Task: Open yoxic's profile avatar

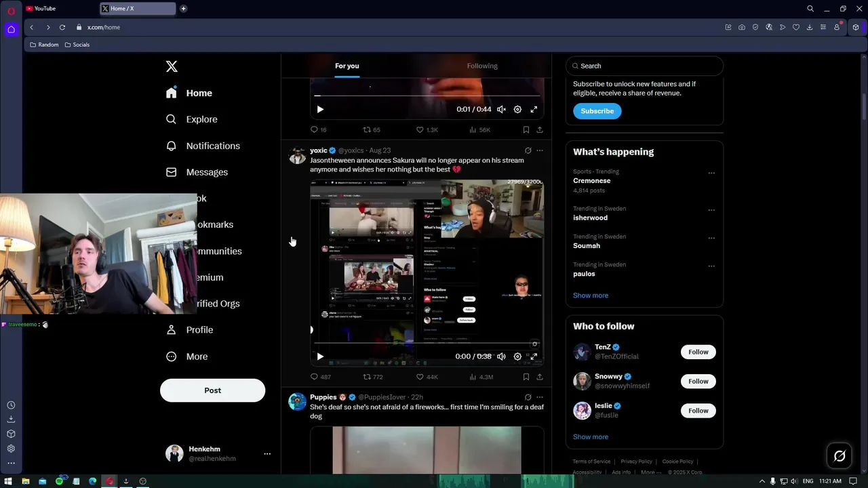Action: click(x=297, y=155)
